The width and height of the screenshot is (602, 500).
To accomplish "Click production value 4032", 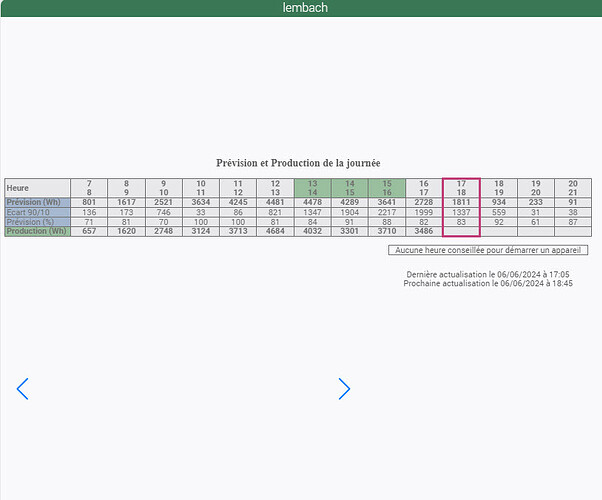I will click(x=313, y=231).
